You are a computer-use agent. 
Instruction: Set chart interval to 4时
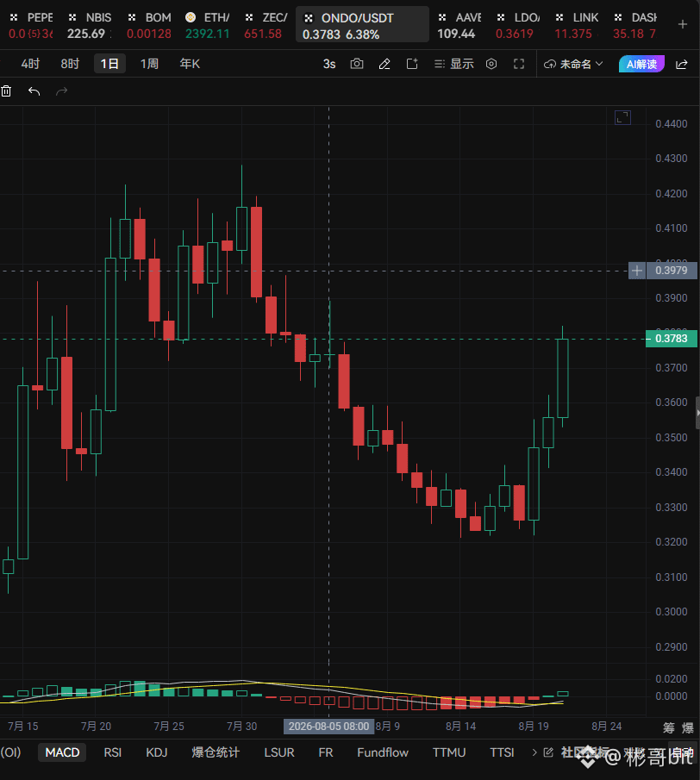(x=30, y=64)
